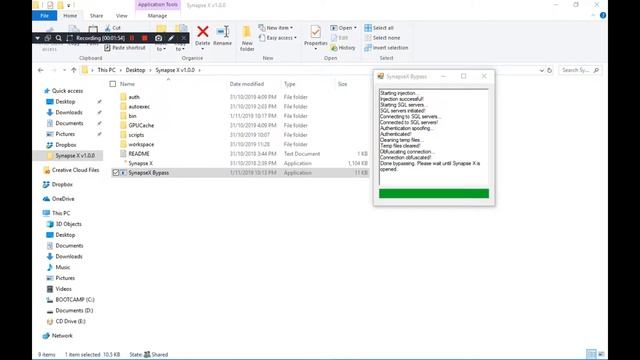640x360 pixels.
Task: Click Desktop in the breadcrumb path
Action: click(135, 70)
